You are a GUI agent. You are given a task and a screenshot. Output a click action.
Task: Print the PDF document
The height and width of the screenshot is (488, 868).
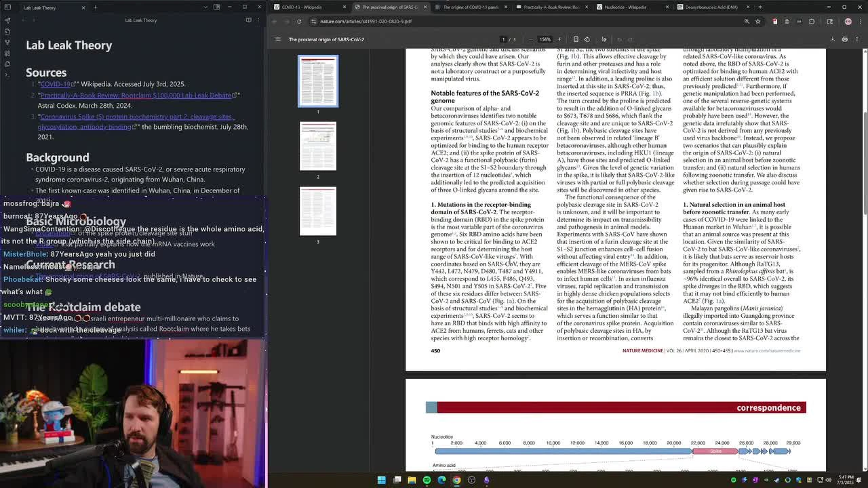[x=845, y=39]
